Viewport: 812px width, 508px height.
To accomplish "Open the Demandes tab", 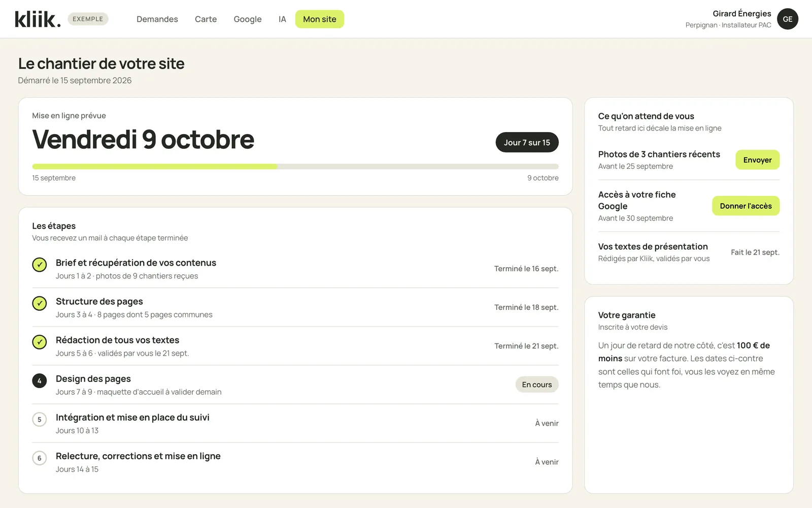I will [x=157, y=19].
